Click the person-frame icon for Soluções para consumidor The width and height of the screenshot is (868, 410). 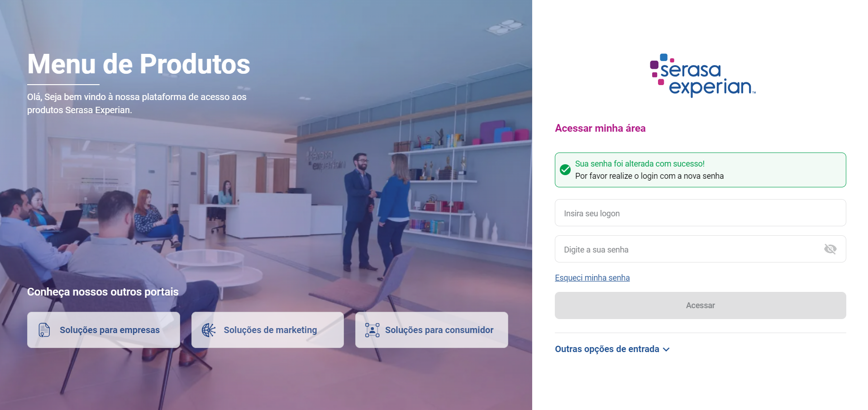click(372, 330)
